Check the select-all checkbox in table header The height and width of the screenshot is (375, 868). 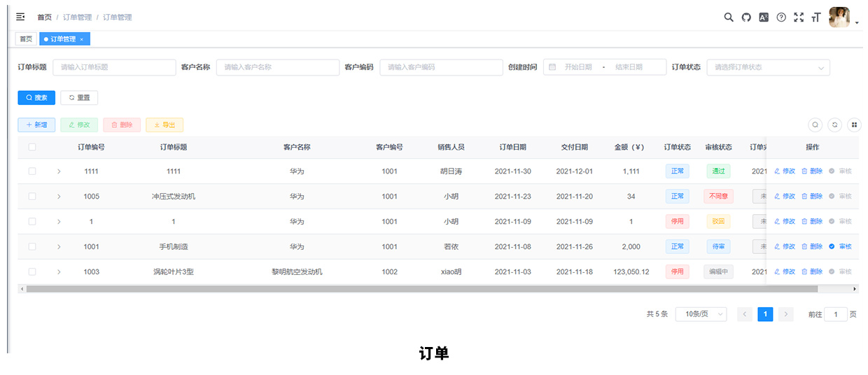click(32, 147)
